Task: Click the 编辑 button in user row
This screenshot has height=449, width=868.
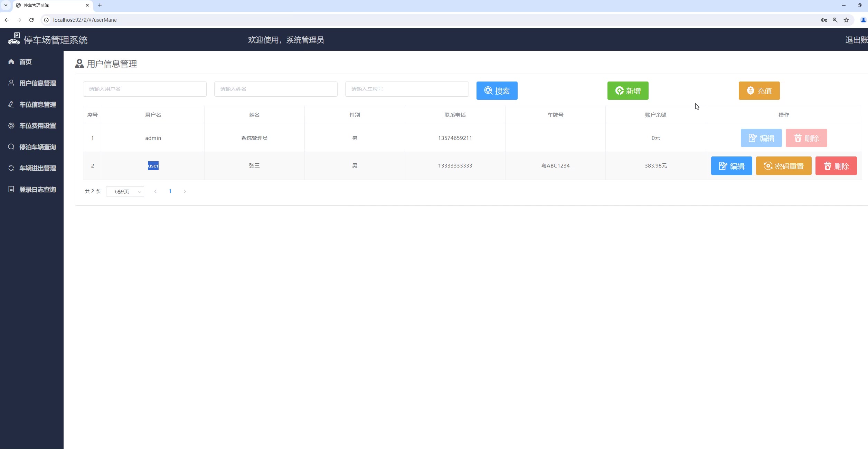Action: (732, 166)
